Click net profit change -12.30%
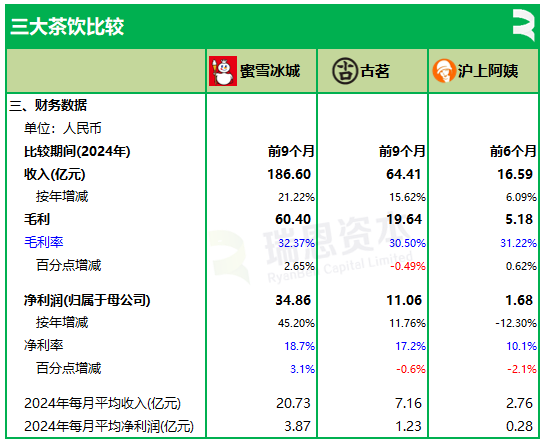The width and height of the screenshot is (545, 447). tap(516, 323)
